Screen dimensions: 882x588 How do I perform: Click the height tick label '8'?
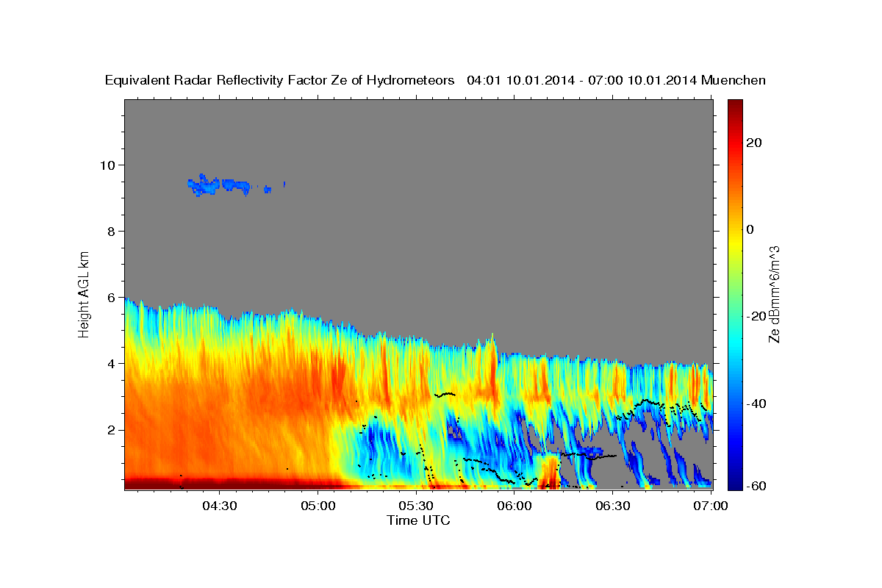110,231
